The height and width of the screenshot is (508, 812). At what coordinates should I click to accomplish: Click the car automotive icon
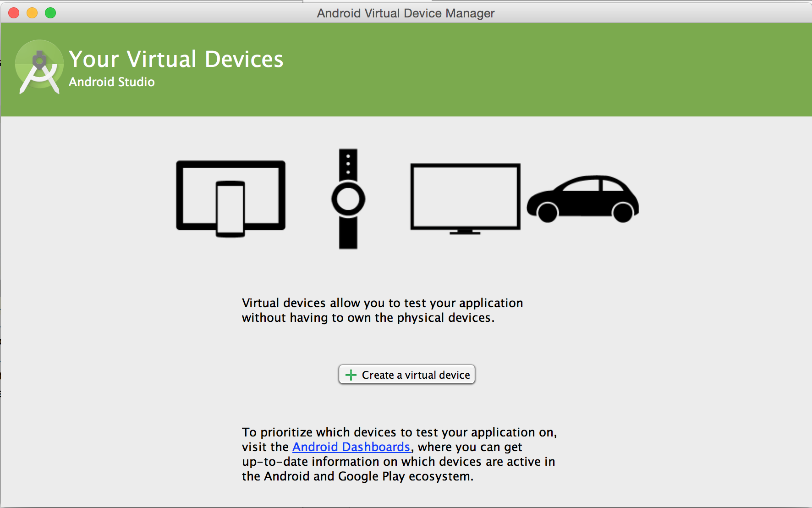[x=582, y=199]
